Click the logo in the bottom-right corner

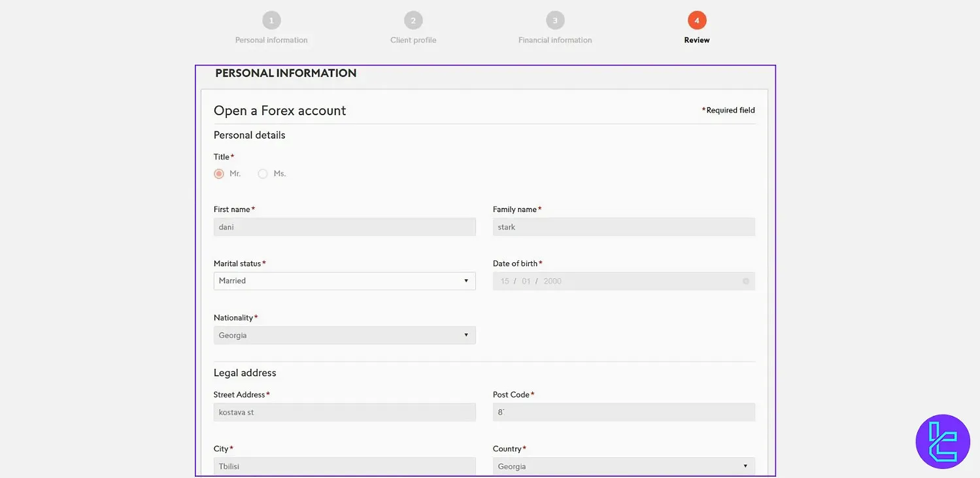(942, 441)
